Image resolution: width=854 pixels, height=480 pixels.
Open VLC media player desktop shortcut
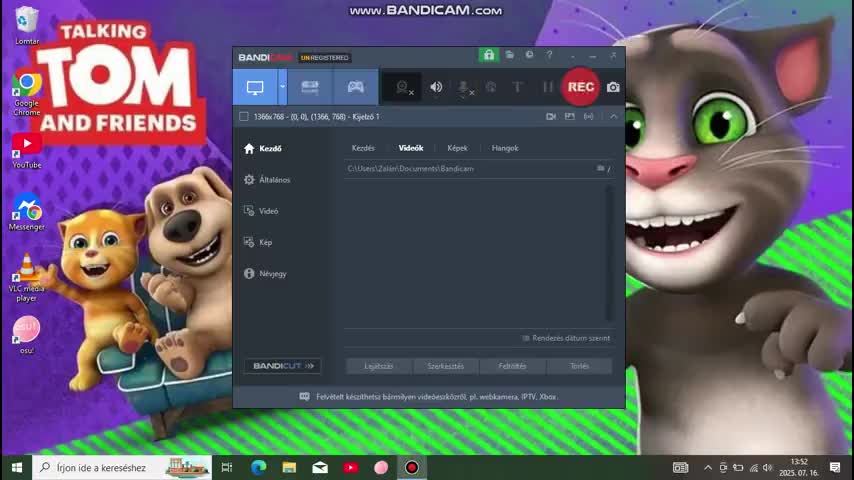(x=27, y=278)
